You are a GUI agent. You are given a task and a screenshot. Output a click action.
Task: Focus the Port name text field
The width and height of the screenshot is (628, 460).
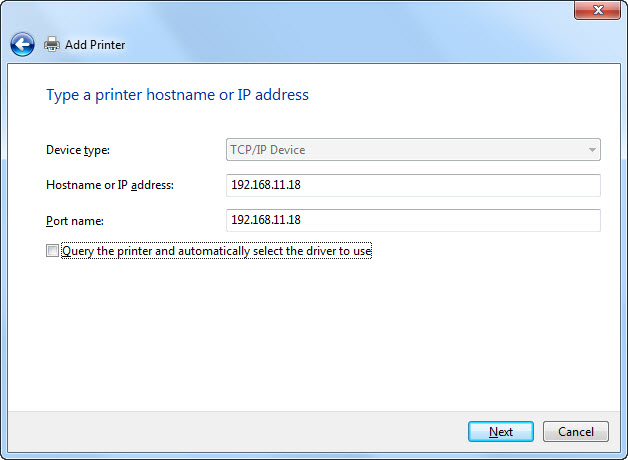(413, 220)
